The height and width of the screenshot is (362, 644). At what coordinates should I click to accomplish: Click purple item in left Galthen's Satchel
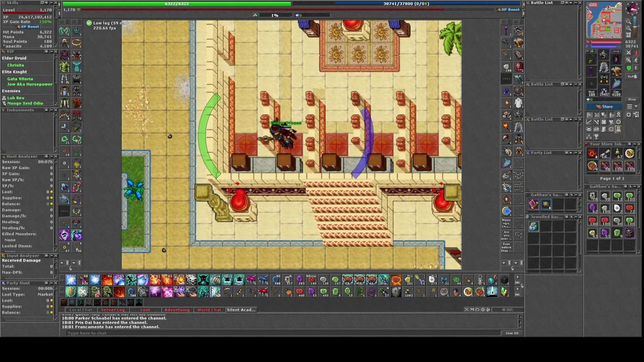click(533, 204)
